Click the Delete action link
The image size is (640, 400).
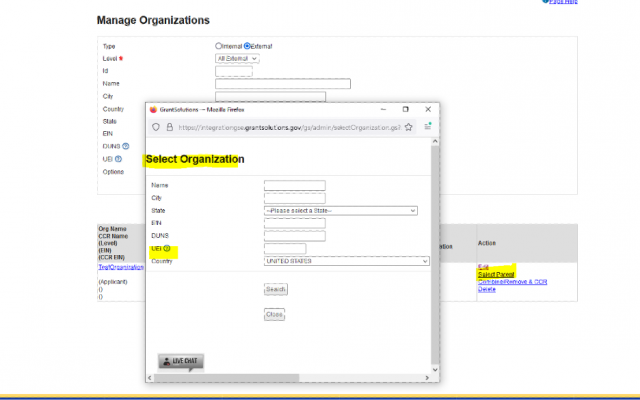click(x=487, y=290)
